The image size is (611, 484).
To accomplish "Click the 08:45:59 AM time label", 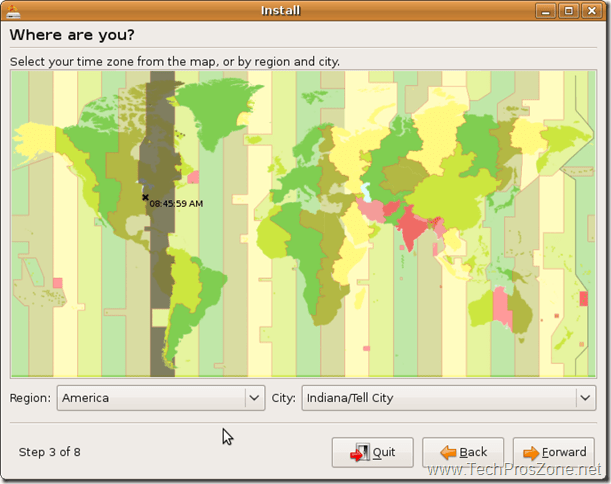I will tap(176, 204).
